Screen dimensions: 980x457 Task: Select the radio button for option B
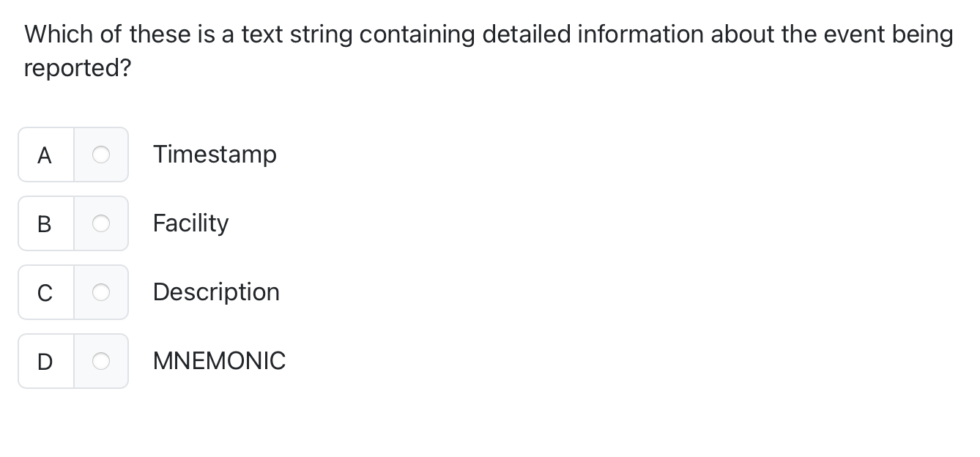point(100,223)
